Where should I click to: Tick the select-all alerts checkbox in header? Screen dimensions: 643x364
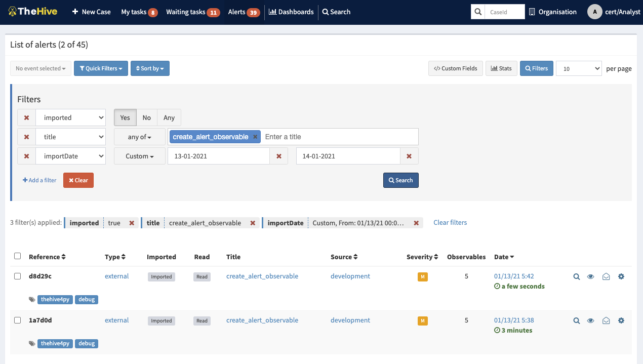click(x=17, y=256)
